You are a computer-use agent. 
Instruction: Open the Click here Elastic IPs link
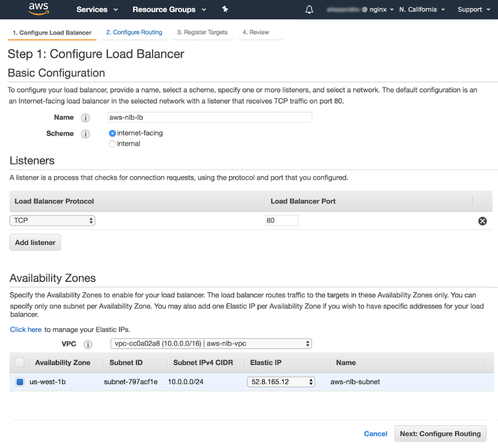pyautogui.click(x=26, y=329)
